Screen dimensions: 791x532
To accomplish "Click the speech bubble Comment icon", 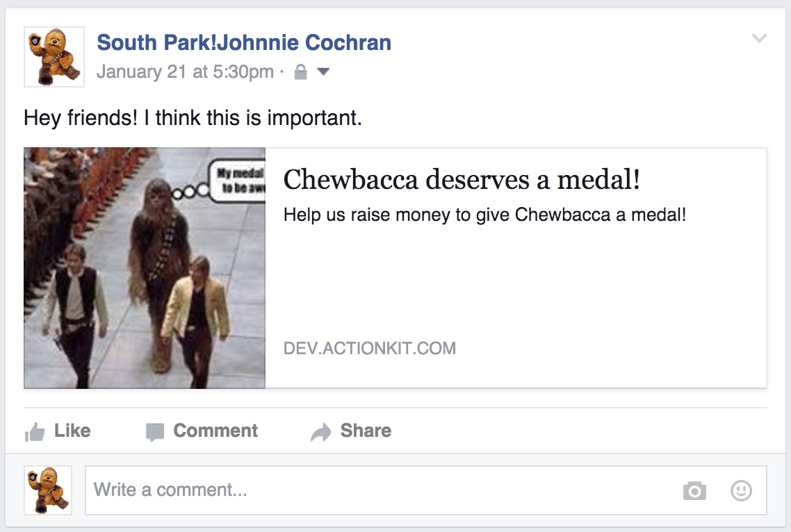I will [x=155, y=432].
